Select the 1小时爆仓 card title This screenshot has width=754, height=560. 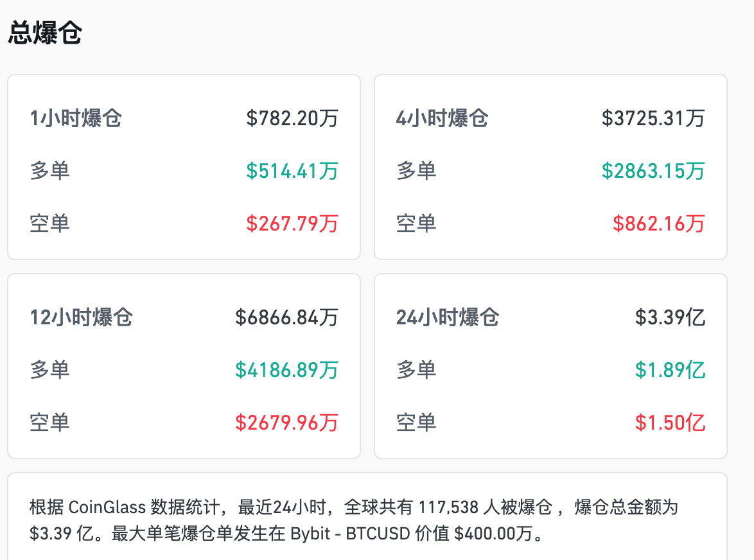click(76, 118)
